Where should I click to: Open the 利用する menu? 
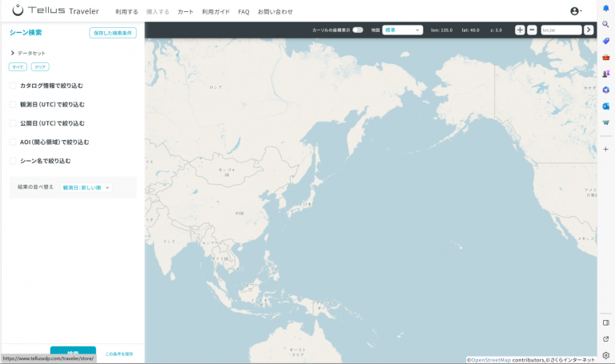(127, 12)
